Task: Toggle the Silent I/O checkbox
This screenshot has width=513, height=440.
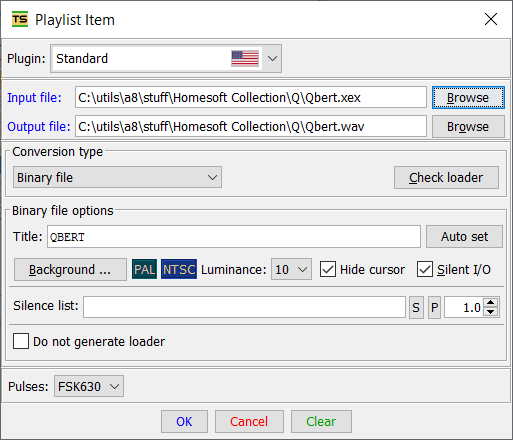Action: coord(425,269)
